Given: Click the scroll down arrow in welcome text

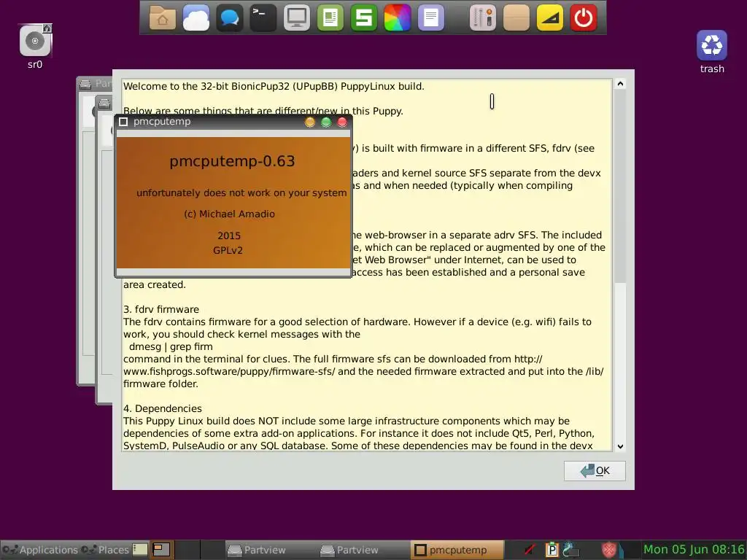Looking at the screenshot, I should pos(620,447).
